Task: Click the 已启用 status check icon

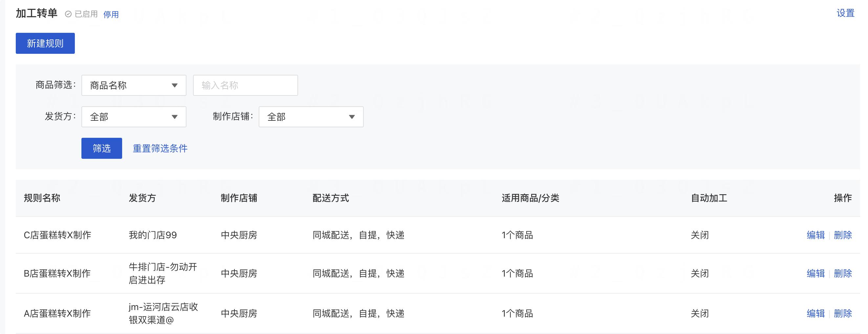Action: coord(68,14)
